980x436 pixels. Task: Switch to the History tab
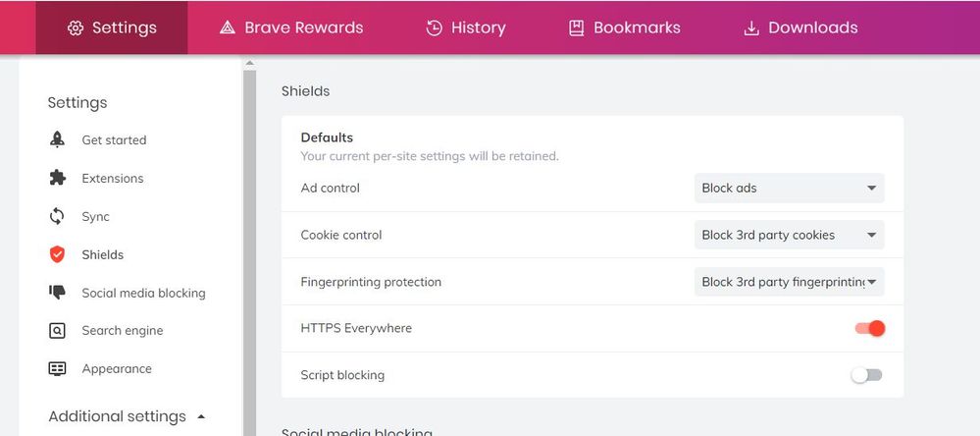[x=466, y=27]
